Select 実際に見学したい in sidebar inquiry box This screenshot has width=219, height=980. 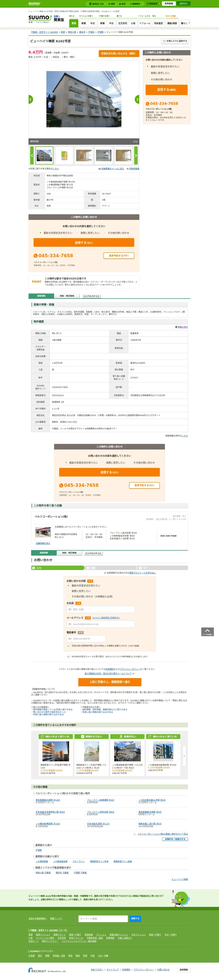tap(147, 73)
